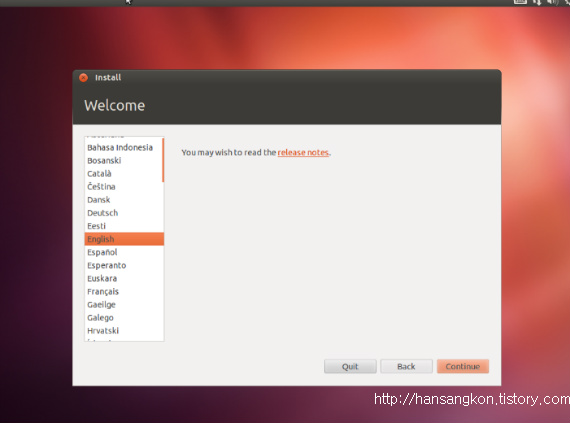Choose Français as the language
Screen dimensions: 570x423
click(124, 291)
